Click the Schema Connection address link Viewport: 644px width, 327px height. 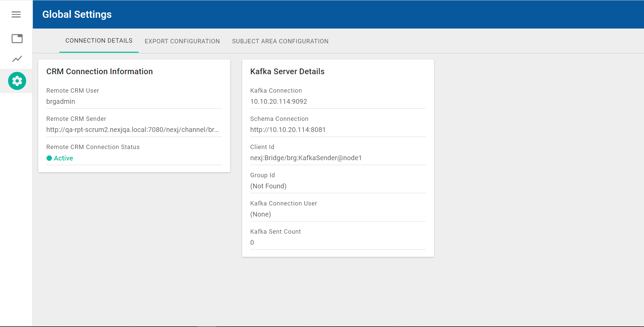click(288, 130)
